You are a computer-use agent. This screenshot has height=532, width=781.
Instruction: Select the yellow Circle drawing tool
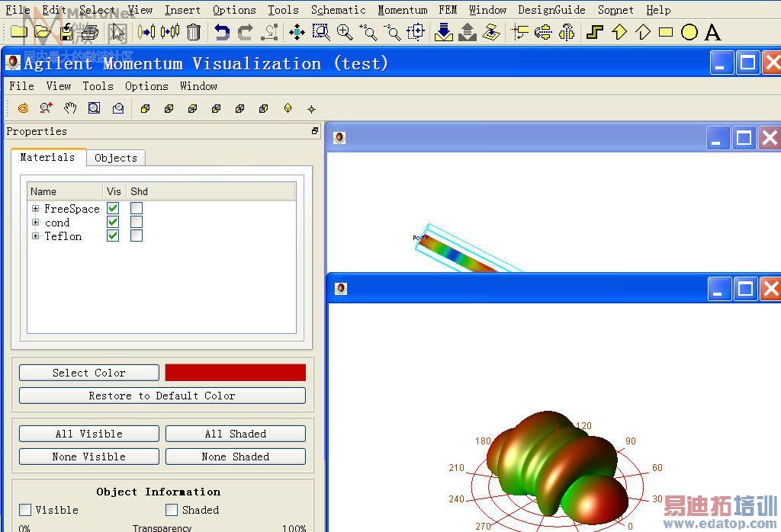coord(689,32)
